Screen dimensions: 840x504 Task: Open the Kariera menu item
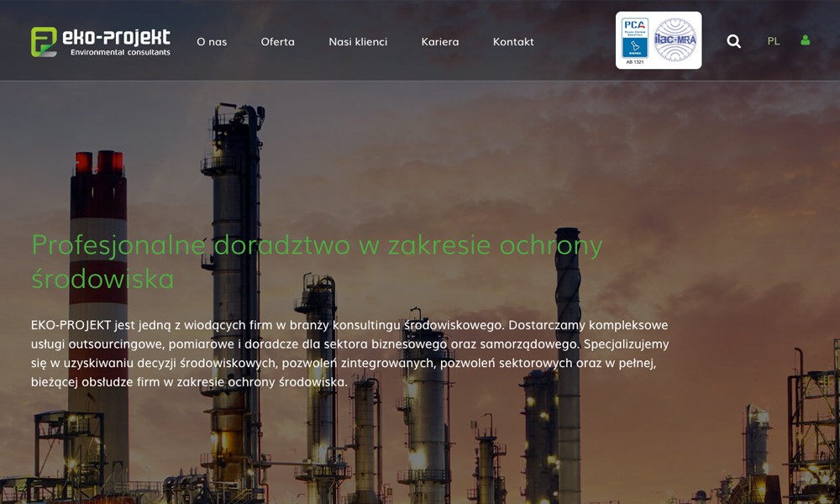pos(440,41)
